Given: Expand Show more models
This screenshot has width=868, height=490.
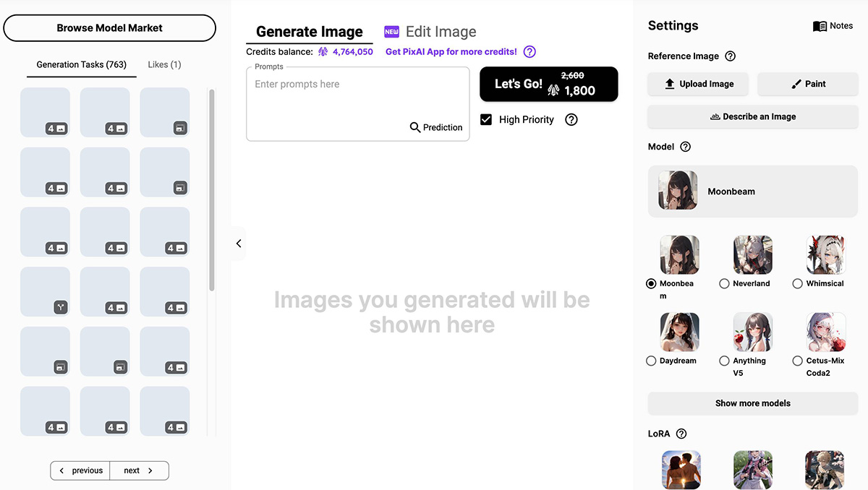Looking at the screenshot, I should (x=753, y=403).
